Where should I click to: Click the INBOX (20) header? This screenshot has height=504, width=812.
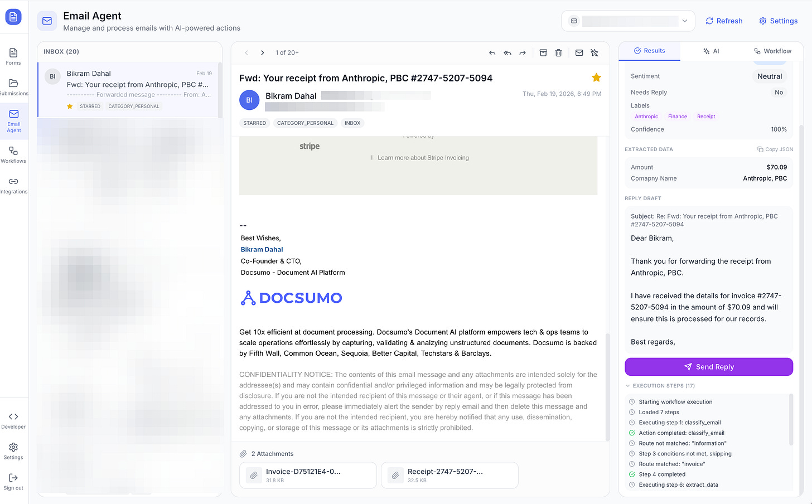pos(61,52)
